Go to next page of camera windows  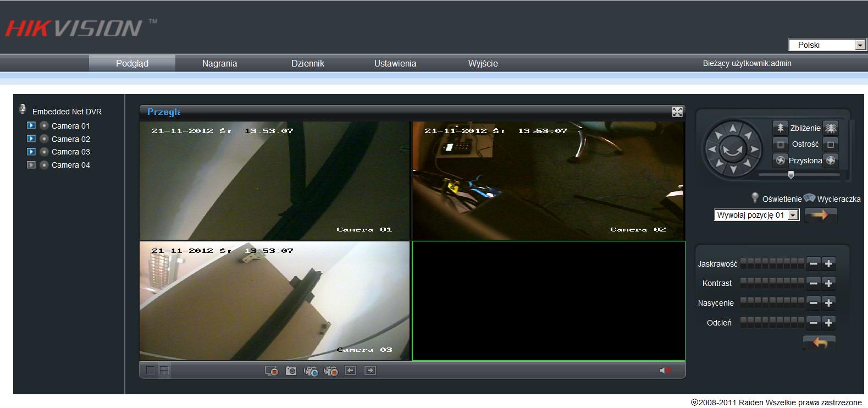(x=370, y=371)
